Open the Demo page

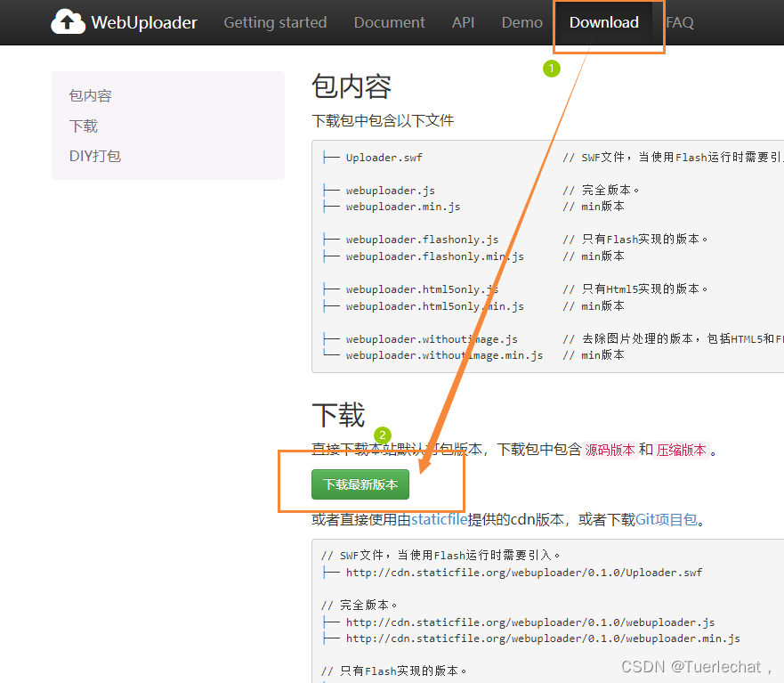pyautogui.click(x=521, y=22)
